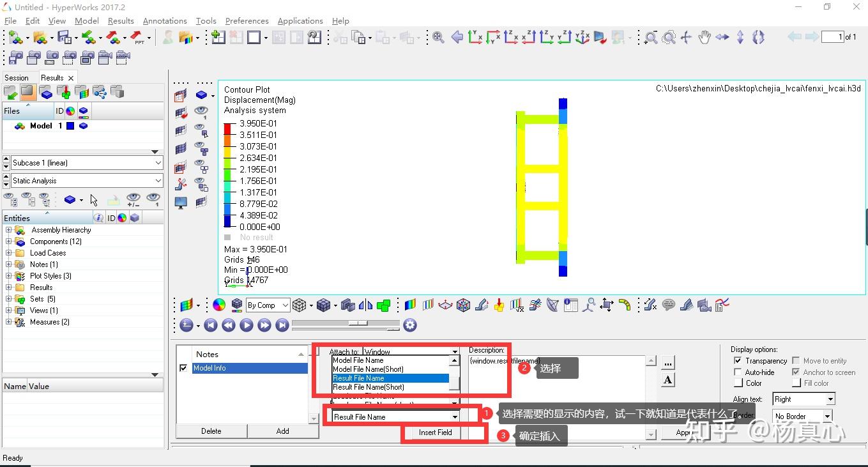This screenshot has height=467, width=868.
Task: Click the previous view arrow icon
Action: (x=457, y=37)
